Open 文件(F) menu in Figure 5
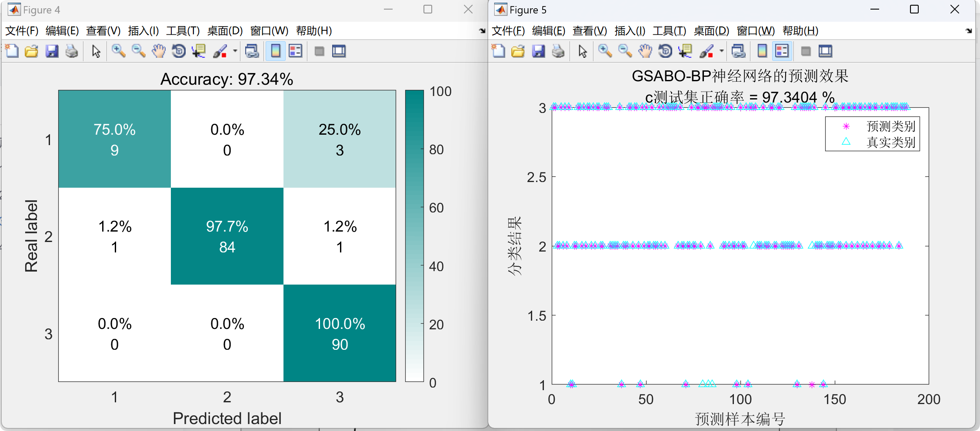 508,31
